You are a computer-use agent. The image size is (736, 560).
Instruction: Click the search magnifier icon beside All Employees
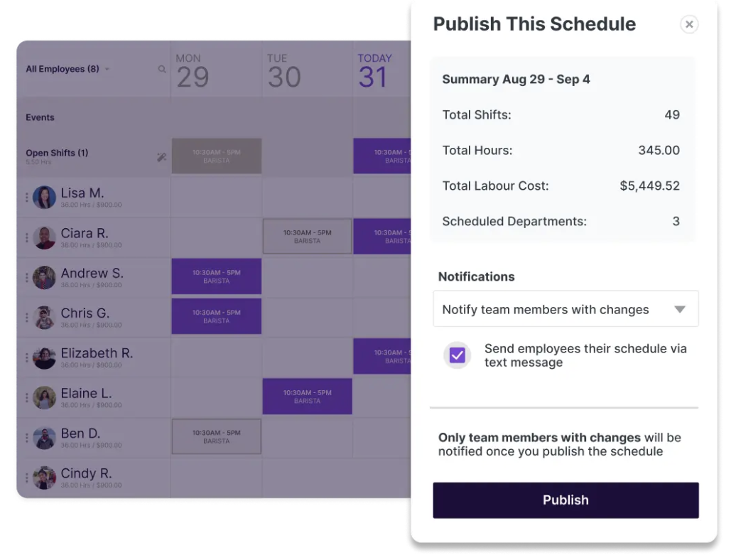[x=162, y=69]
